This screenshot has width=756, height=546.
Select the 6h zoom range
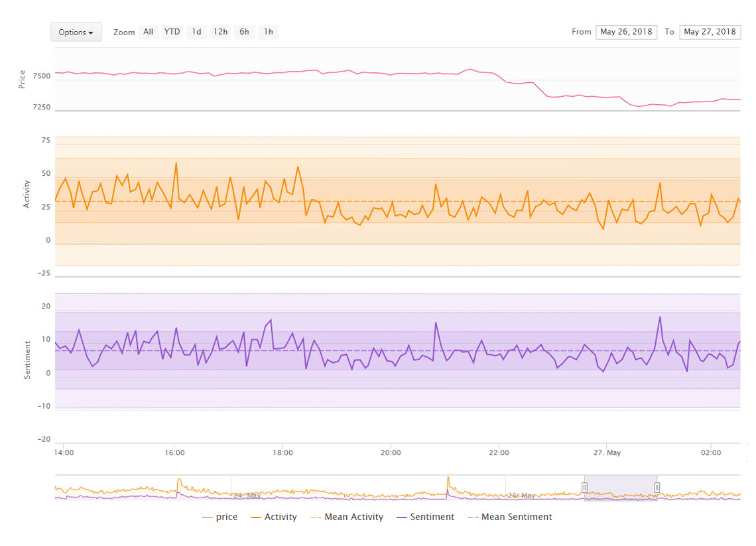244,32
